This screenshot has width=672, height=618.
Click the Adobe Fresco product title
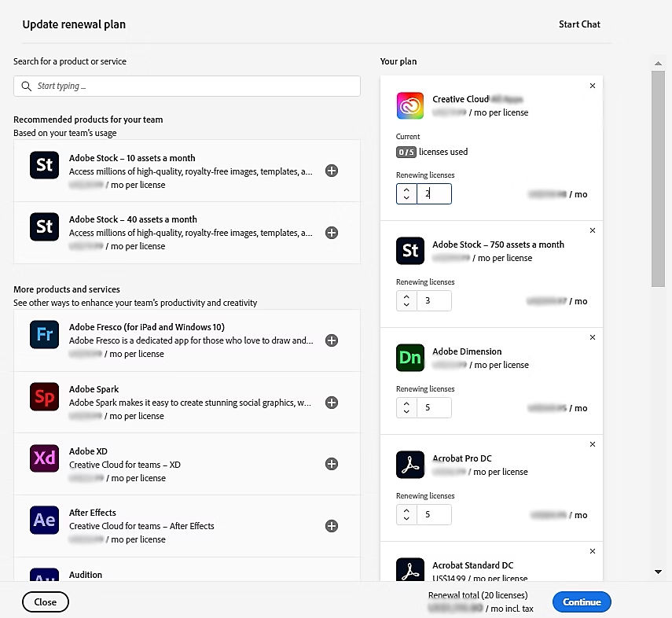click(146, 327)
